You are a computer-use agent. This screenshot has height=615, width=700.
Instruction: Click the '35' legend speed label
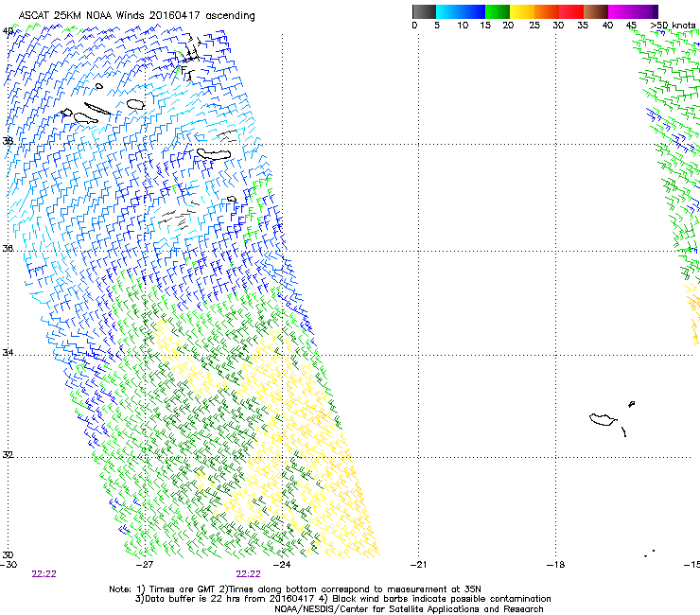click(583, 26)
